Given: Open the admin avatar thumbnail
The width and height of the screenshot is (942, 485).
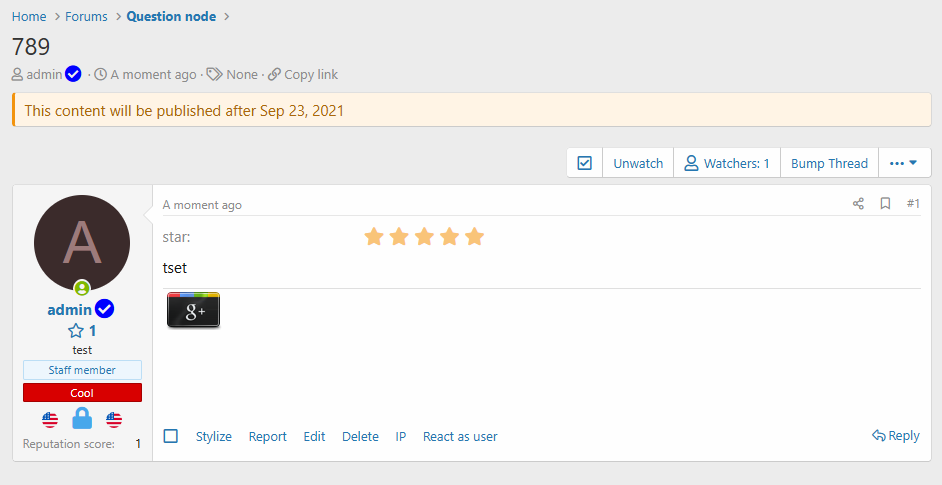Looking at the screenshot, I should tap(82, 242).
